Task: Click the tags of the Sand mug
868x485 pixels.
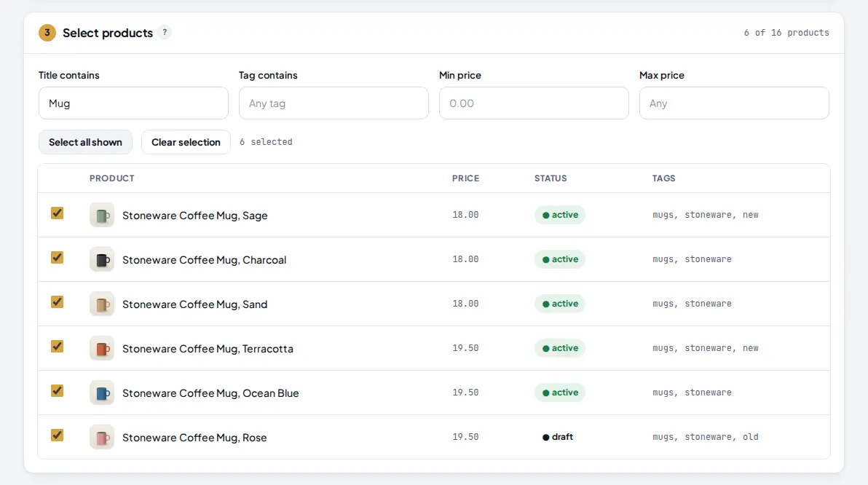Action: [x=692, y=304]
